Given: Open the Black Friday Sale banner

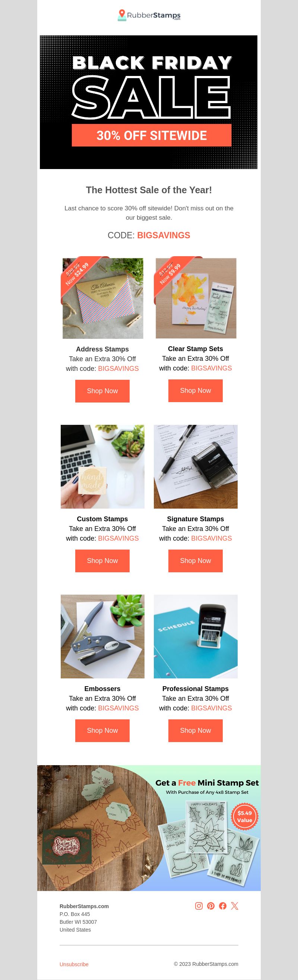Looking at the screenshot, I should (148, 102).
